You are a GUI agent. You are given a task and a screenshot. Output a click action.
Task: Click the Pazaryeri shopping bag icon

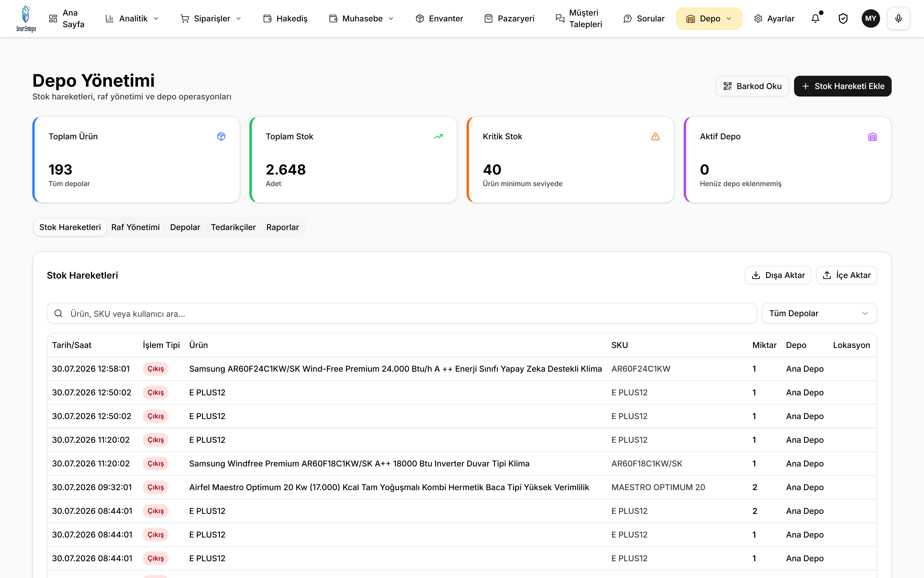(x=488, y=18)
